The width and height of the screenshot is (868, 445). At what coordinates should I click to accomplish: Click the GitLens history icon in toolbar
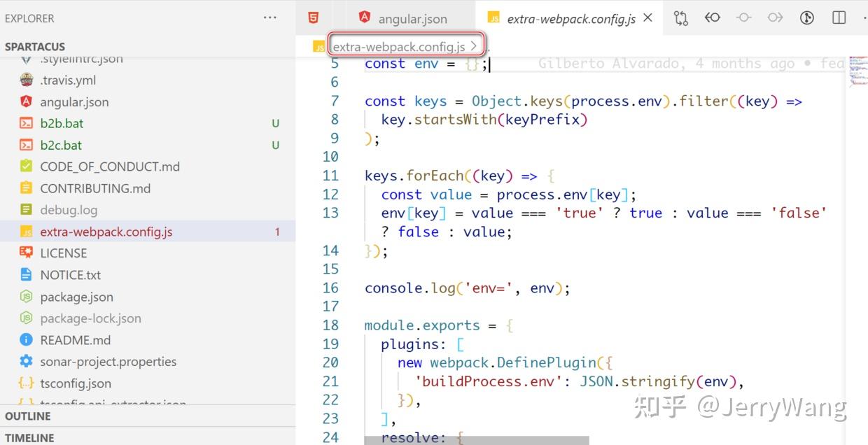(807, 17)
